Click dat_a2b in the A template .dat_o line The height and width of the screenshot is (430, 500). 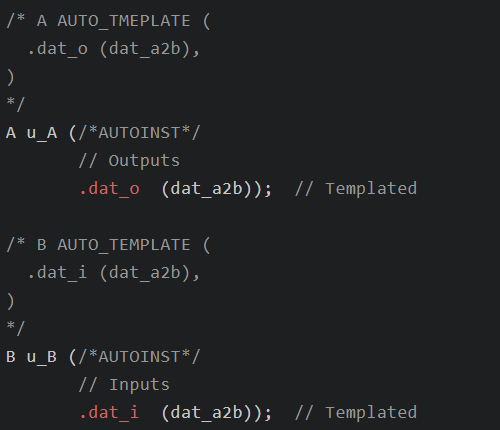point(145,49)
